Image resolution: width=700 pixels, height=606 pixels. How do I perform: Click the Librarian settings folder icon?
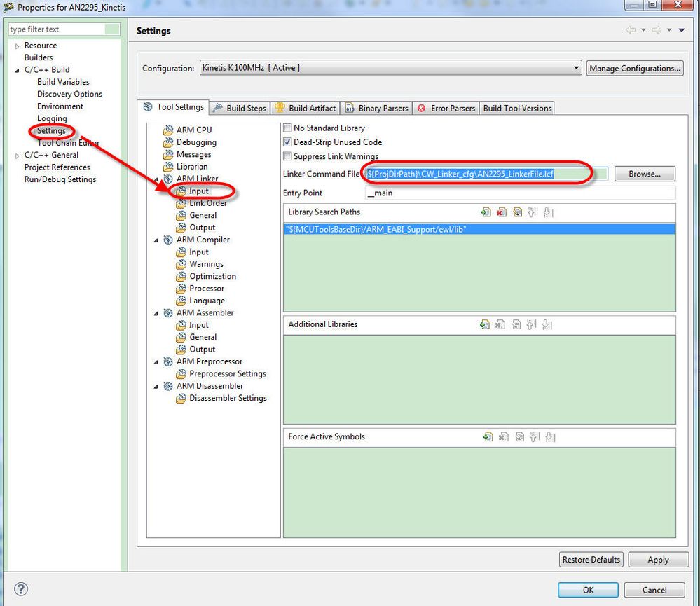(168, 167)
